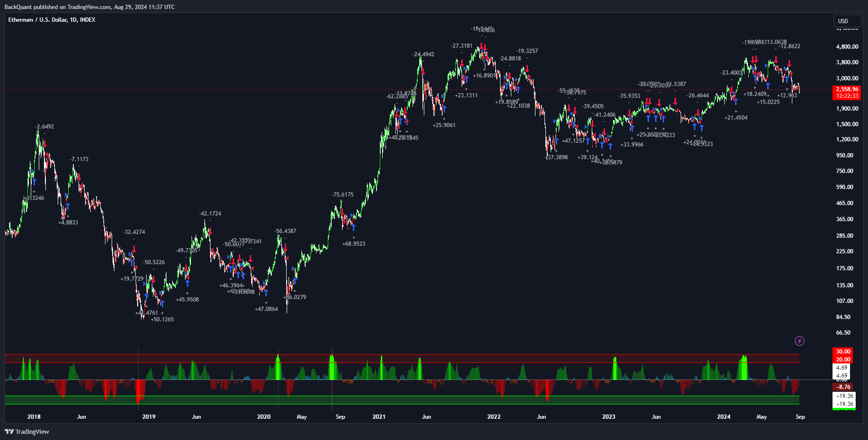Click the 2022 label on time axis
Viewport: 868px width, 440px height.
coord(494,417)
